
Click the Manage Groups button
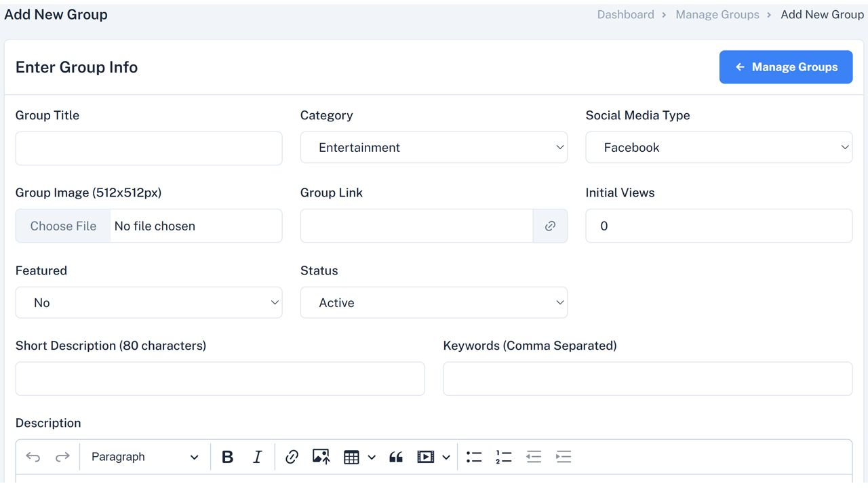(x=786, y=67)
